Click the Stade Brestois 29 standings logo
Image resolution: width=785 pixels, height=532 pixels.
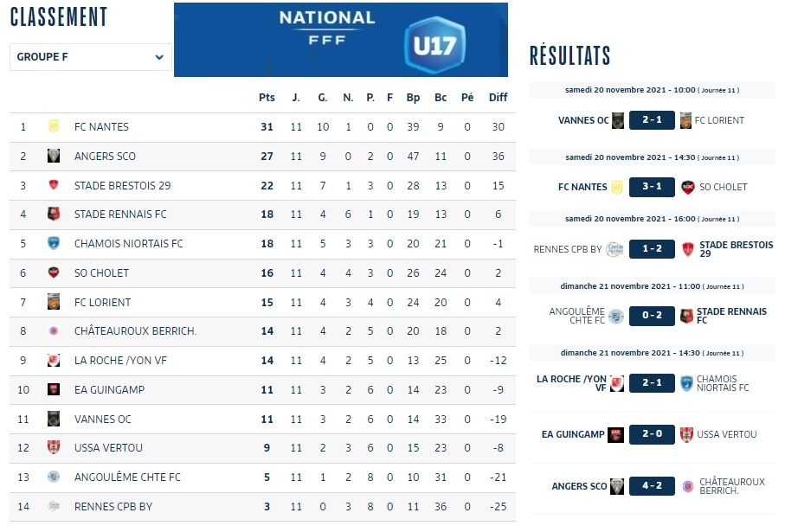click(x=54, y=186)
